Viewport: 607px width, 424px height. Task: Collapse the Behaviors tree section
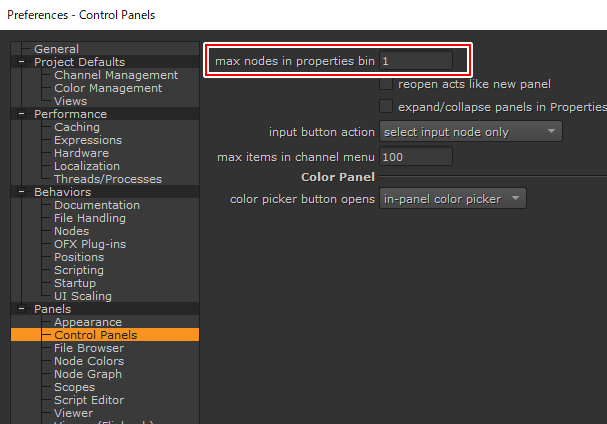(x=21, y=192)
